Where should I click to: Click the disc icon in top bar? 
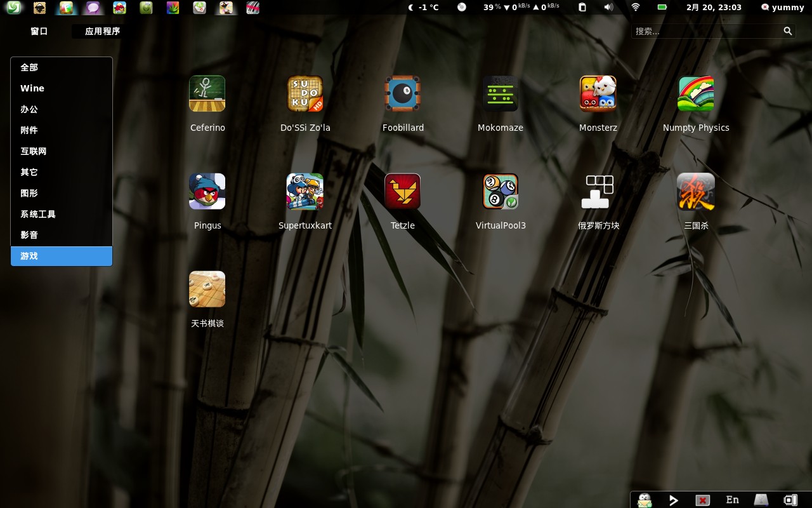tap(462, 8)
